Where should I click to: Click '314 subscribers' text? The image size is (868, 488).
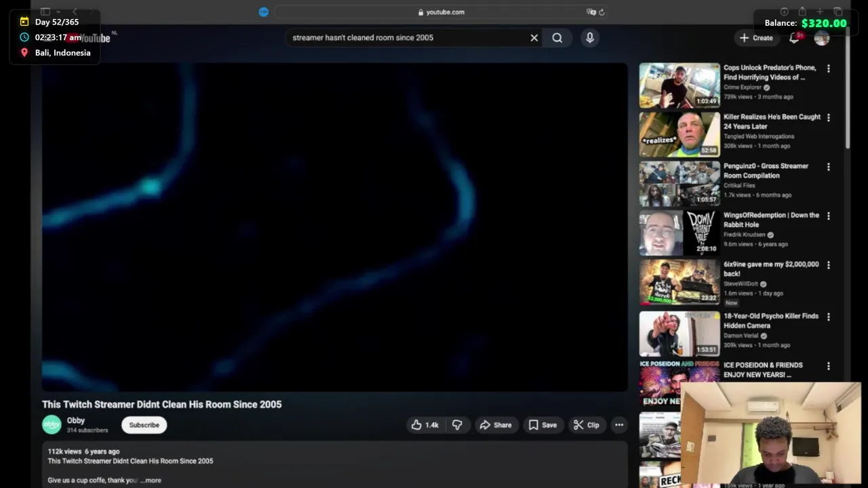click(x=87, y=430)
